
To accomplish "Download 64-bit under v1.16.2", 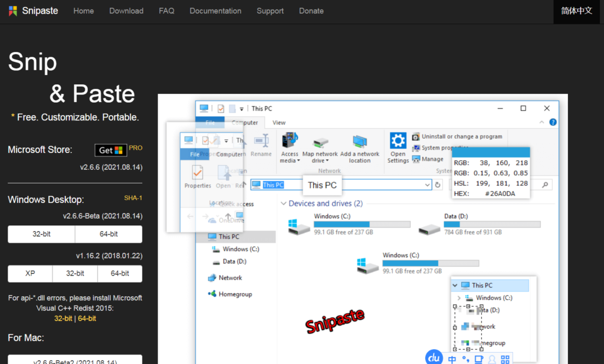I will coord(120,274).
